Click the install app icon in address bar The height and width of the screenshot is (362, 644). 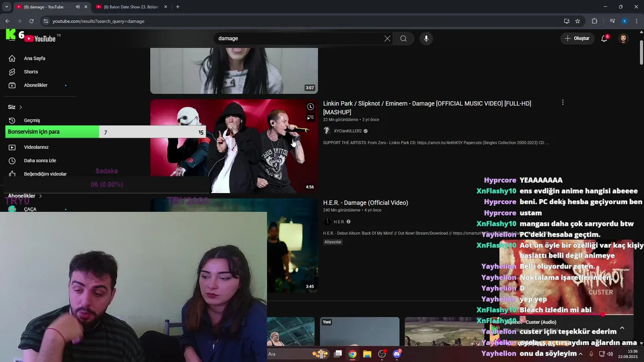567,21
